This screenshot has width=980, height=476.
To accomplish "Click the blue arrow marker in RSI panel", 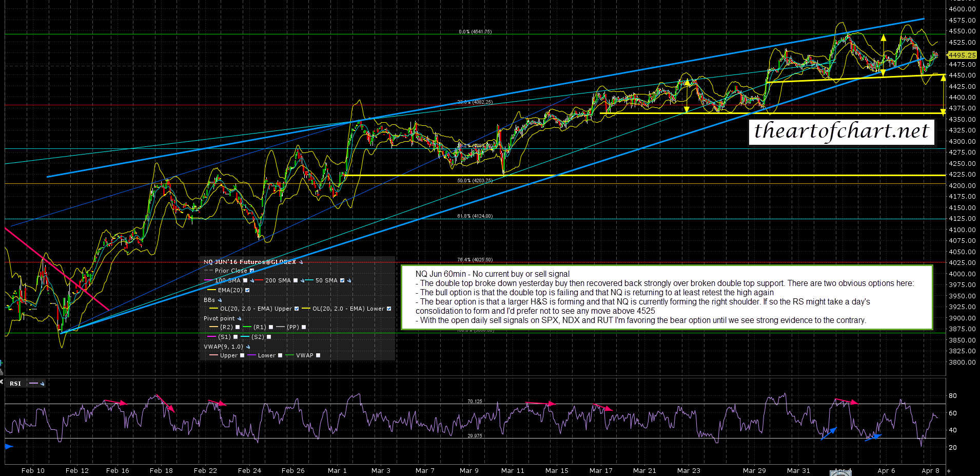I will [x=8, y=447].
